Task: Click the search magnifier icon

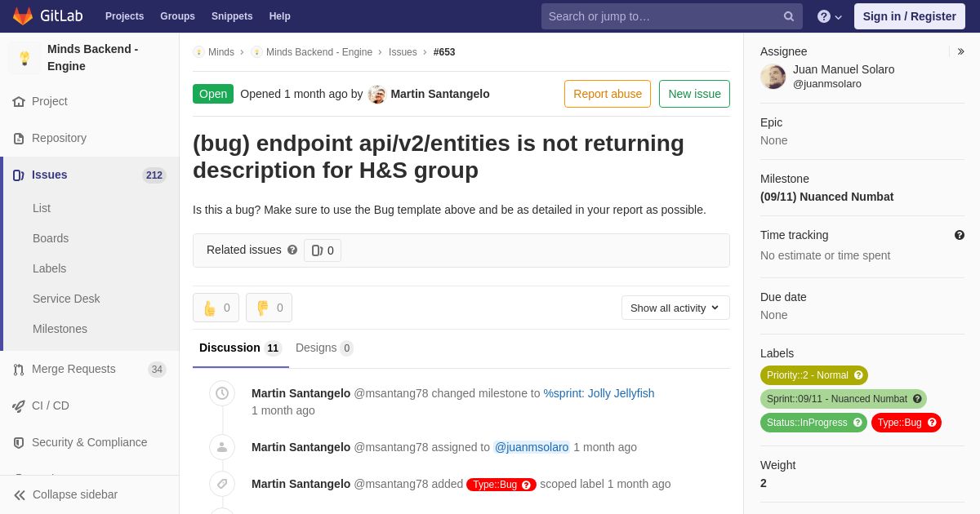Action: [x=789, y=16]
